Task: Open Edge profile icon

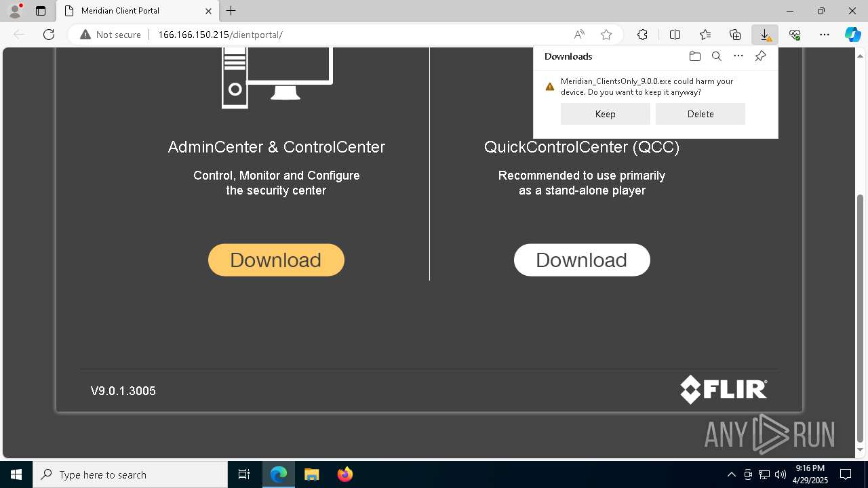Action: pyautogui.click(x=15, y=10)
